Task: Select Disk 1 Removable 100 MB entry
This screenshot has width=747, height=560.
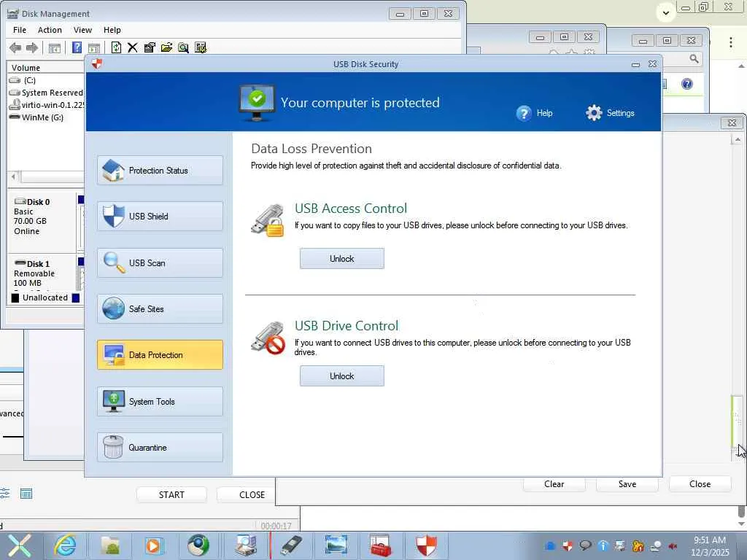Action: click(42, 273)
